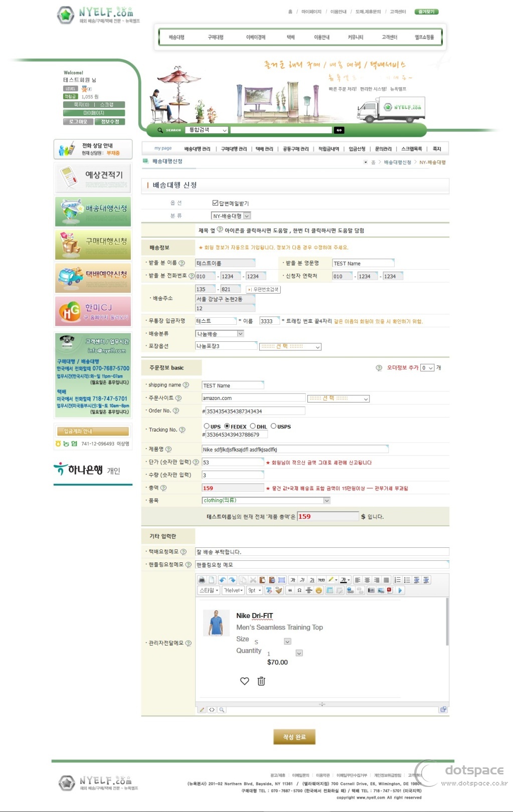
Task: Select the UPS tracking radio button
Action: (x=207, y=426)
